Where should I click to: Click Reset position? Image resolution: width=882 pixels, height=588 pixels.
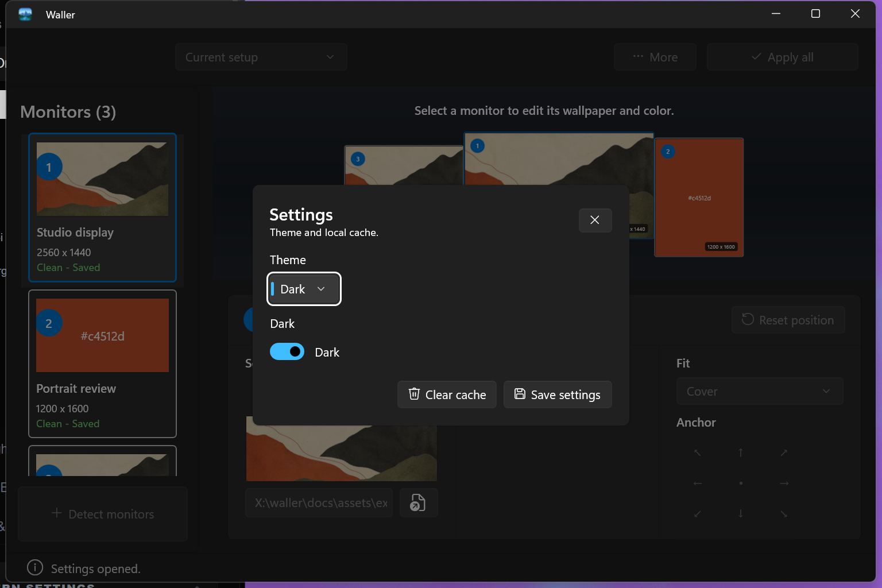[788, 320]
